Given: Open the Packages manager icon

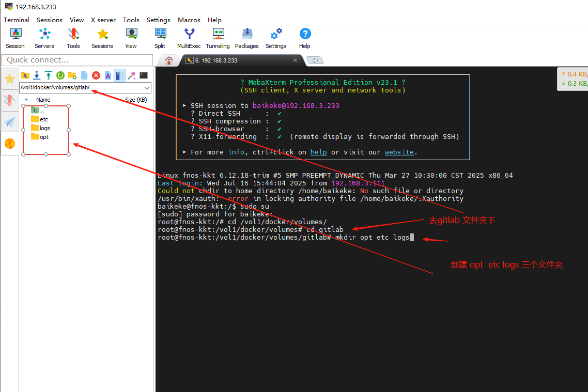Looking at the screenshot, I should 246,38.
